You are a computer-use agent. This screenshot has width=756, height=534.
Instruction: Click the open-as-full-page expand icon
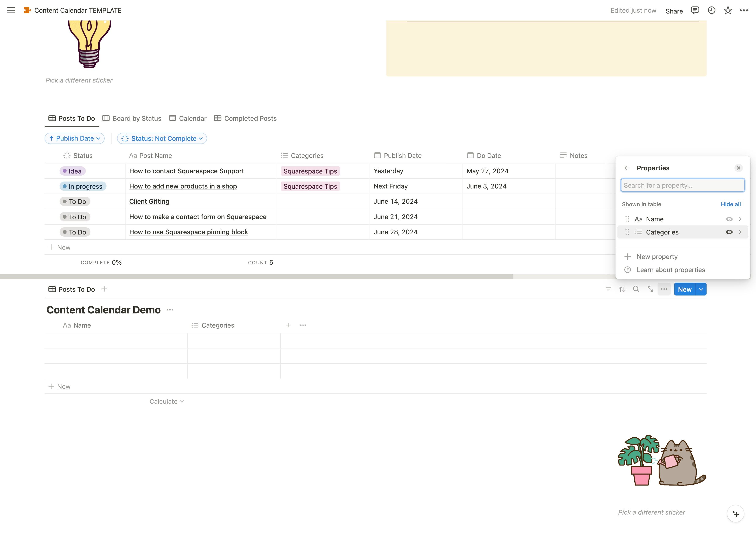650,289
